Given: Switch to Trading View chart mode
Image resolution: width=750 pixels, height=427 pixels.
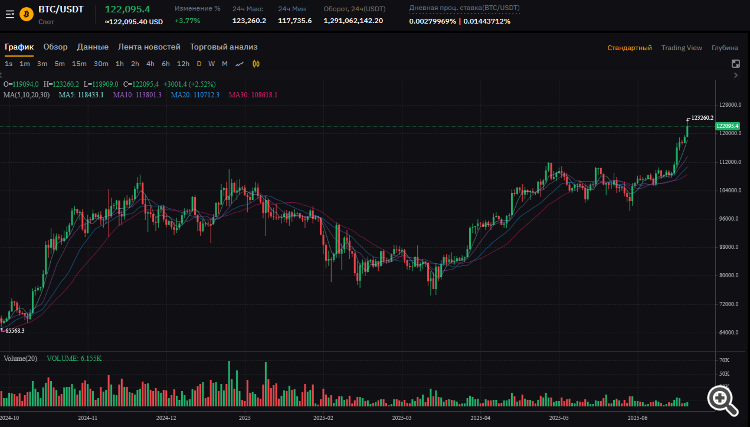Looking at the screenshot, I should click(681, 47).
